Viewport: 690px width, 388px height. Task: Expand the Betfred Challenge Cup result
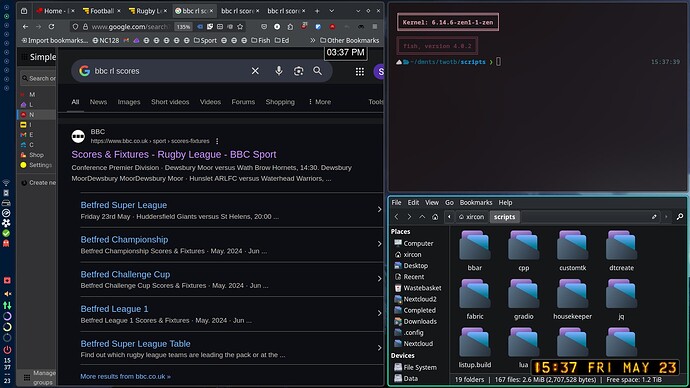[379, 279]
